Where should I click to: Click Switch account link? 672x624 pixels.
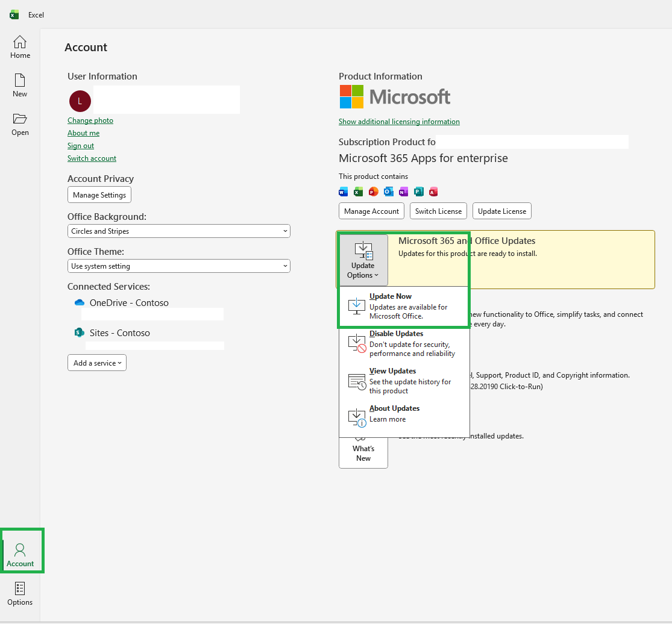[x=92, y=158]
